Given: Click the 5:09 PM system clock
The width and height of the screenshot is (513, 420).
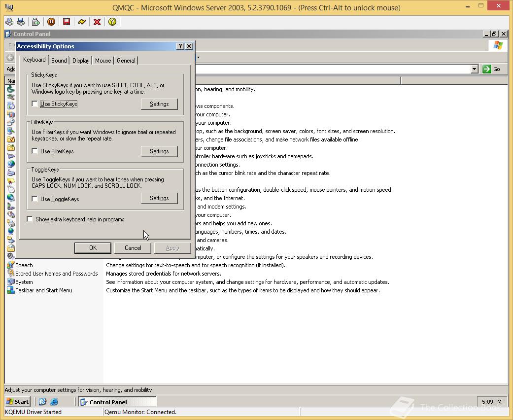Looking at the screenshot, I should [x=491, y=402].
